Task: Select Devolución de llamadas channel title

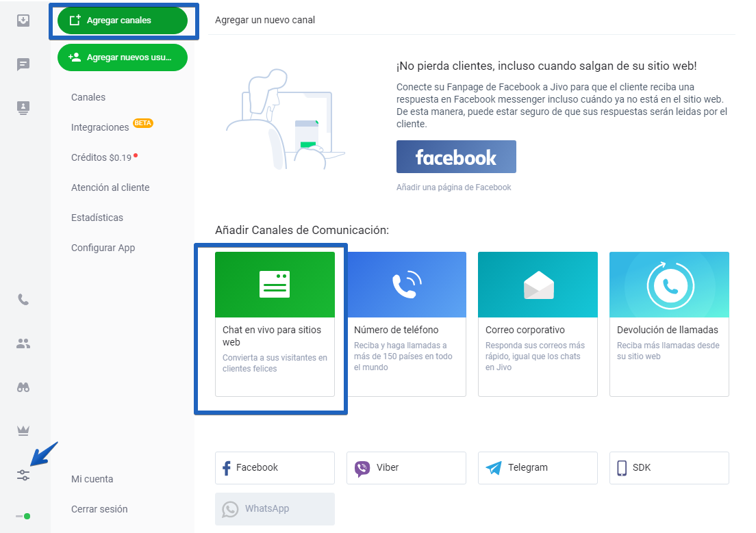Action: (667, 330)
